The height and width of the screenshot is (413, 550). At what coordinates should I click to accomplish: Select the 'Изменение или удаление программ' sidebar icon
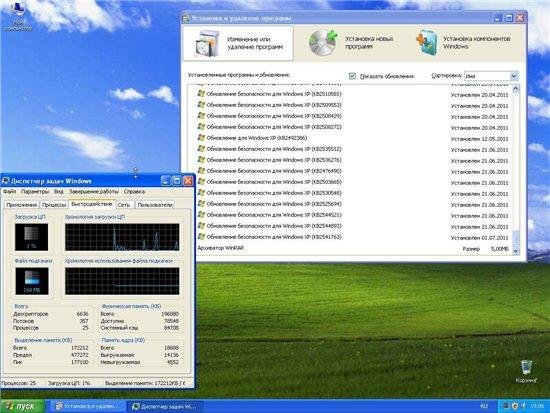[207, 44]
